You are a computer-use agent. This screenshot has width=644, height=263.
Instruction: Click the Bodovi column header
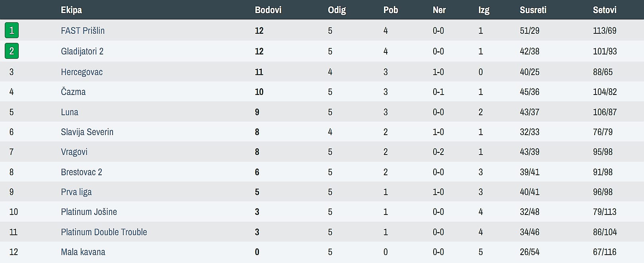coord(268,10)
